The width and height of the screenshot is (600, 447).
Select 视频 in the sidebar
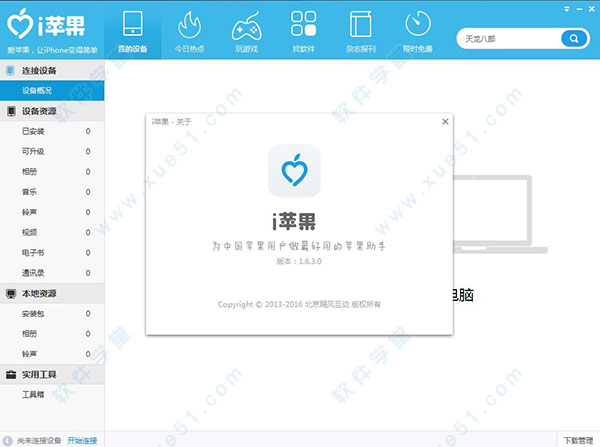(52, 233)
